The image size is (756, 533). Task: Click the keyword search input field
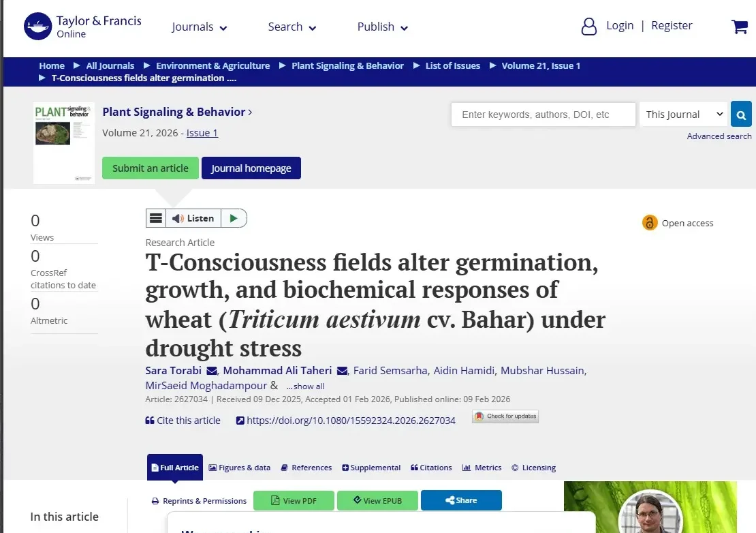tap(544, 115)
